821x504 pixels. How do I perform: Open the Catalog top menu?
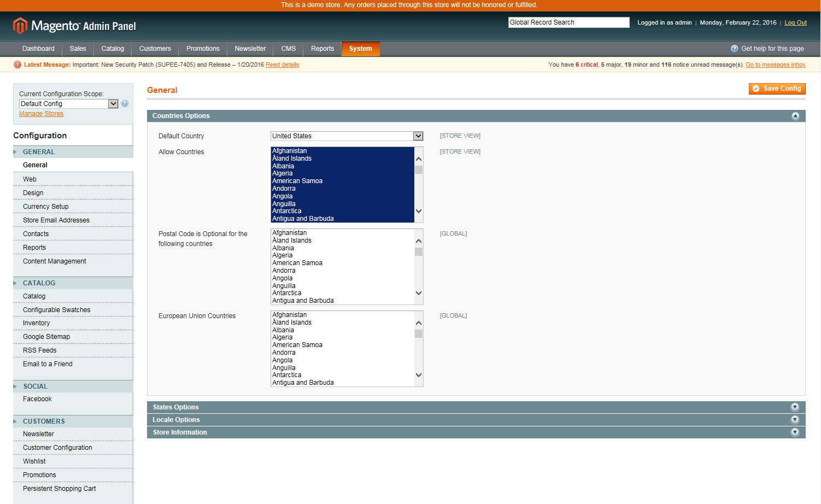113,49
